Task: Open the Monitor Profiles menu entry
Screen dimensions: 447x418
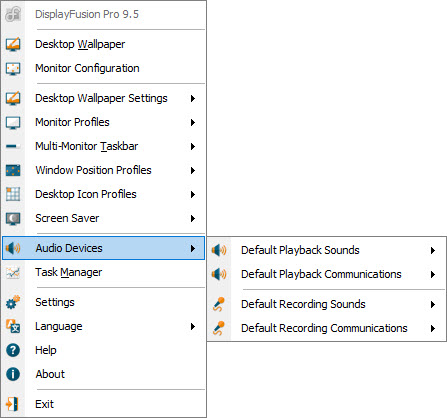Action: [104, 122]
